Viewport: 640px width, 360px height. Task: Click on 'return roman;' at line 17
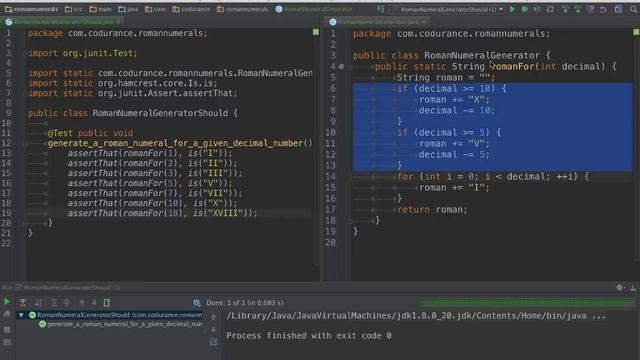coord(432,209)
